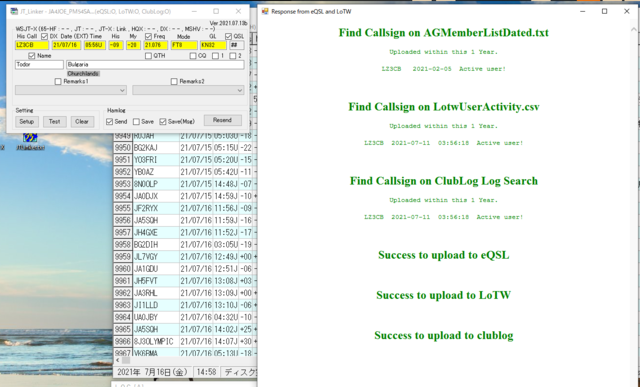Viewport: 640px width, 387px height.
Task: Click the status bar time 14:58
Action: pos(207,372)
